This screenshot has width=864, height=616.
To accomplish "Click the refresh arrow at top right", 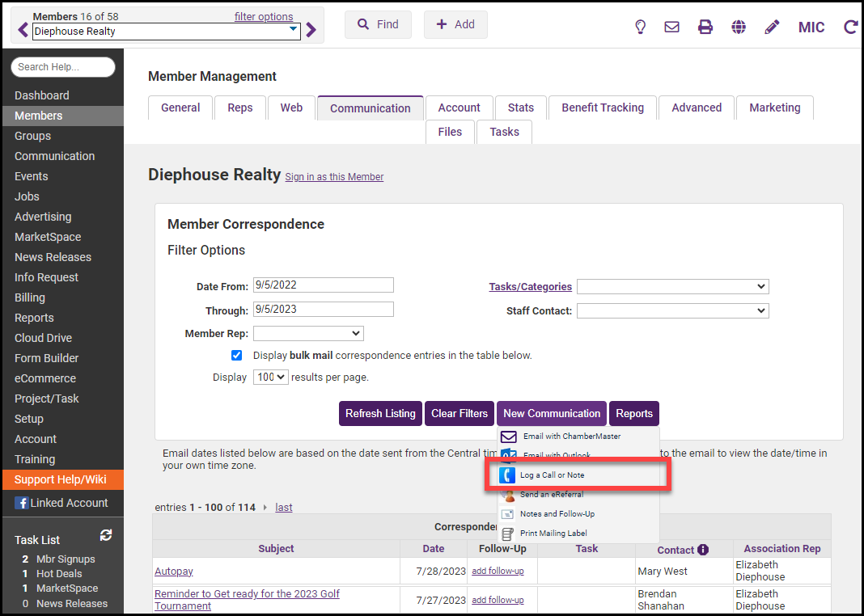I will coord(850,27).
